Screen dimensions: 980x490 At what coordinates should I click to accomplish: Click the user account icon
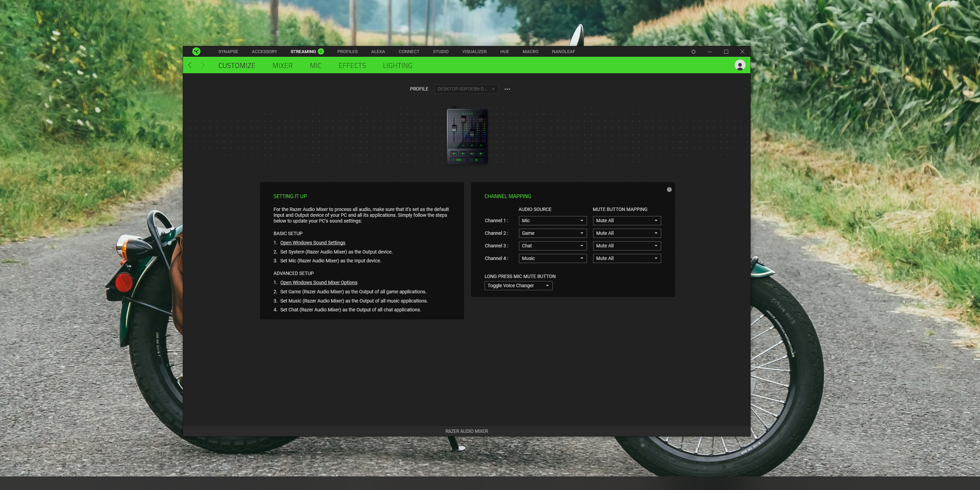pos(739,65)
